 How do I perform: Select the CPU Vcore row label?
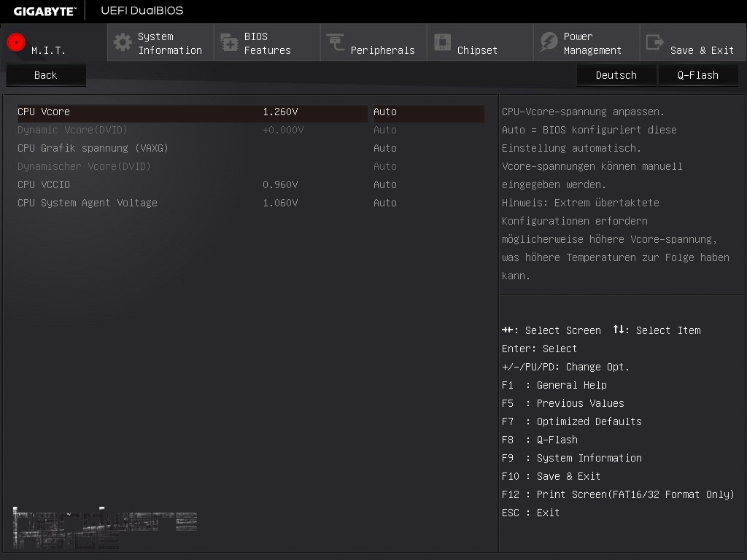coord(44,112)
